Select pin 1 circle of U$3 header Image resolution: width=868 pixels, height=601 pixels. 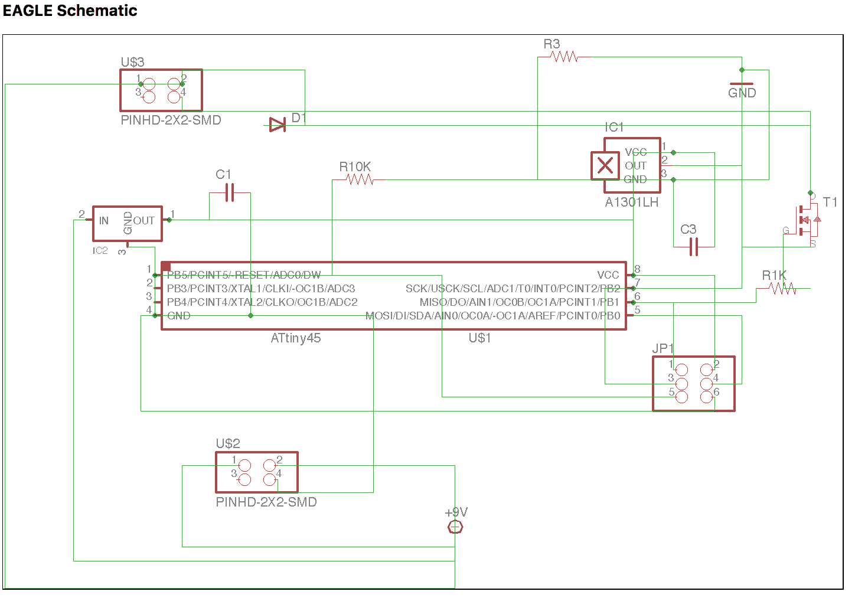coord(149,84)
